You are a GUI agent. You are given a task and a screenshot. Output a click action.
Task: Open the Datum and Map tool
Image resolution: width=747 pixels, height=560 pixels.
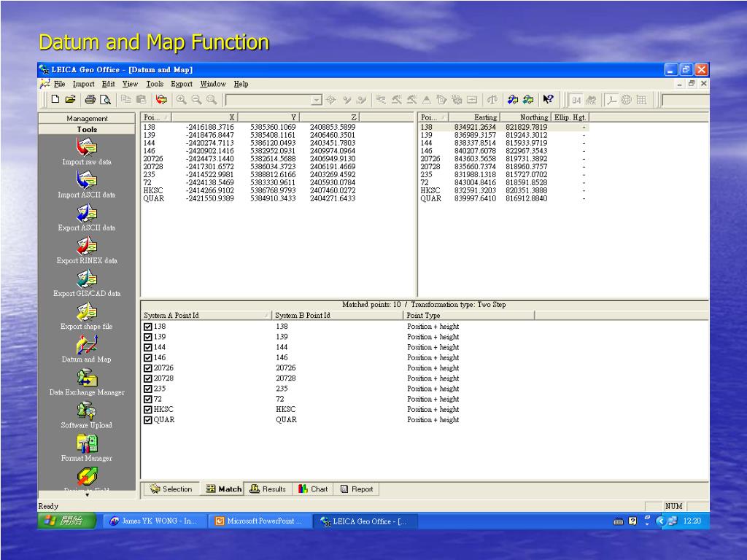click(x=87, y=349)
